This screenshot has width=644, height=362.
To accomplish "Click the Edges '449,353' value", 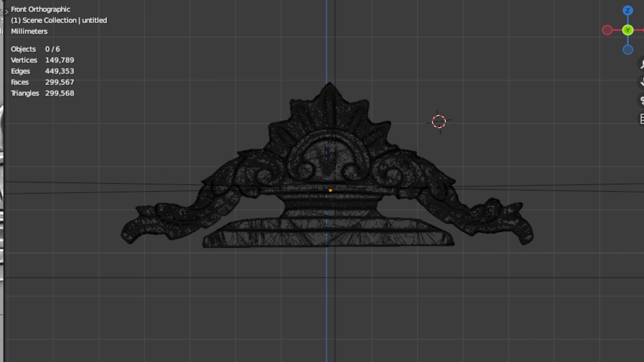I will tap(60, 71).
